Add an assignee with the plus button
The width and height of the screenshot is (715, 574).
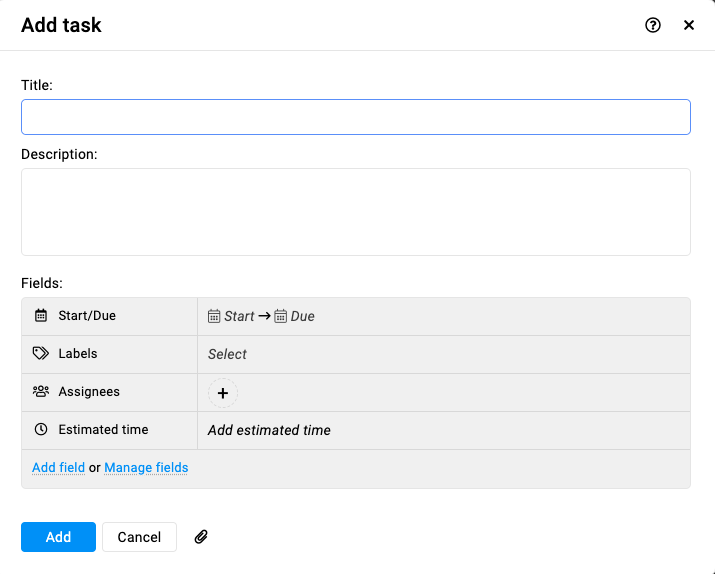point(223,393)
